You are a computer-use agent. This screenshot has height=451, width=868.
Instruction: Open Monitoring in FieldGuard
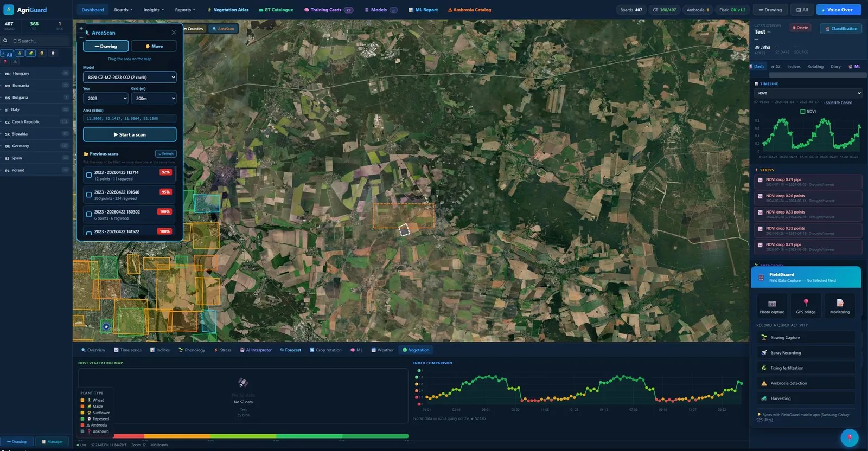point(840,306)
